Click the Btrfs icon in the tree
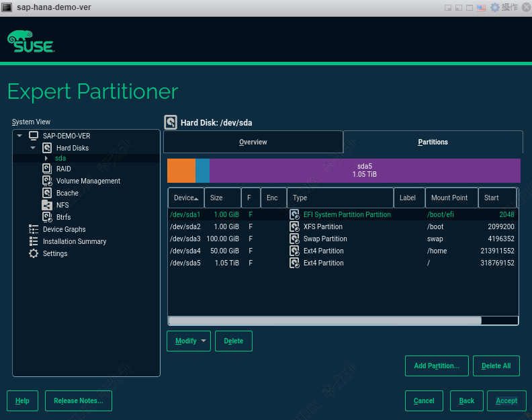Screen dimensions: 532x420 47,217
